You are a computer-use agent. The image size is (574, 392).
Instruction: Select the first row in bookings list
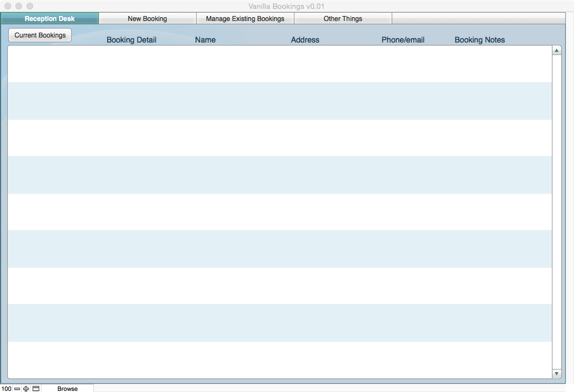280,64
